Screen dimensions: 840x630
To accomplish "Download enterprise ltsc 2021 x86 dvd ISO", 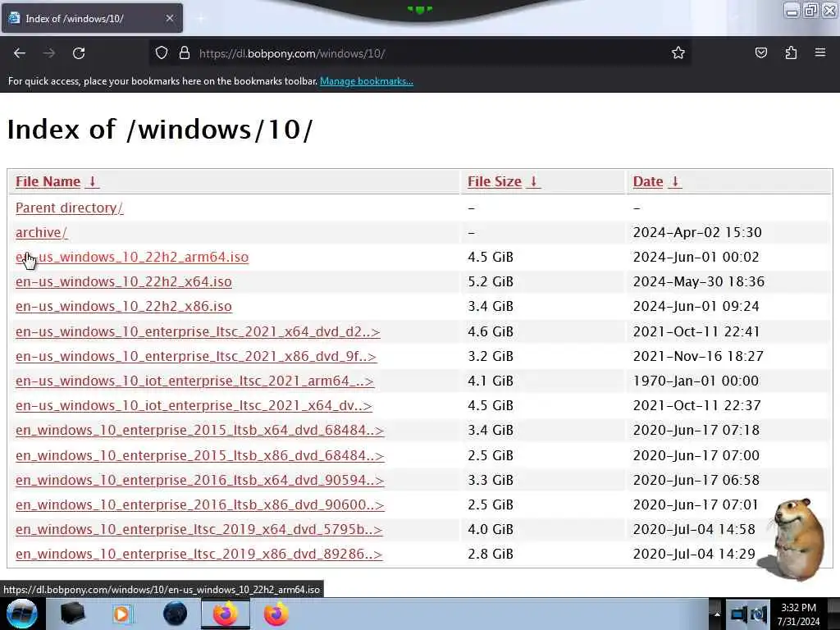I will (196, 356).
